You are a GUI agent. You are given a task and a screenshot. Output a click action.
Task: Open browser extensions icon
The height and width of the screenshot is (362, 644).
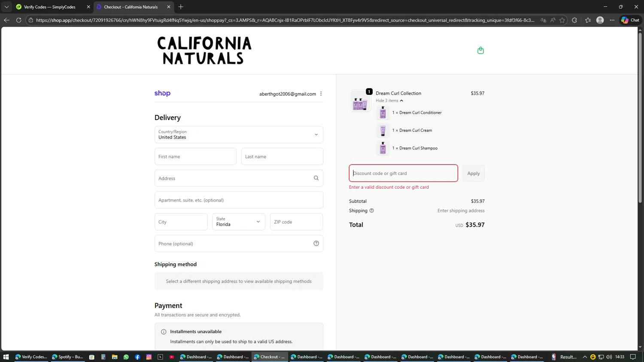click(574, 20)
